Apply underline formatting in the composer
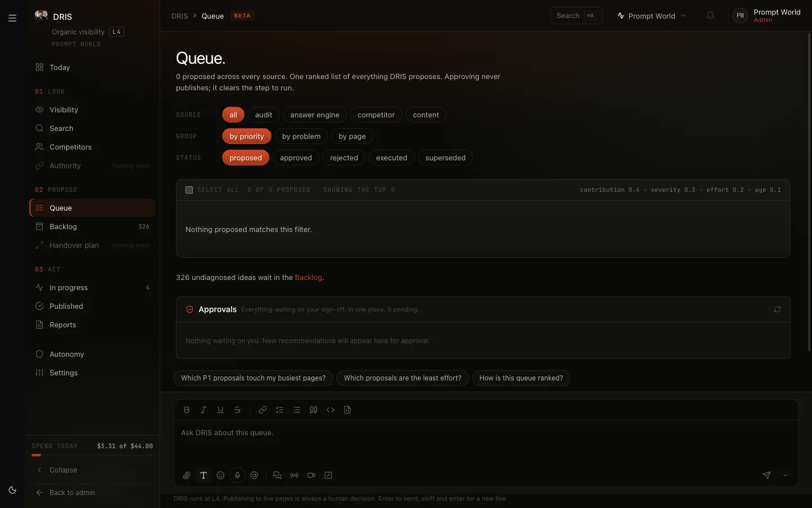The width and height of the screenshot is (812, 508). click(x=220, y=410)
